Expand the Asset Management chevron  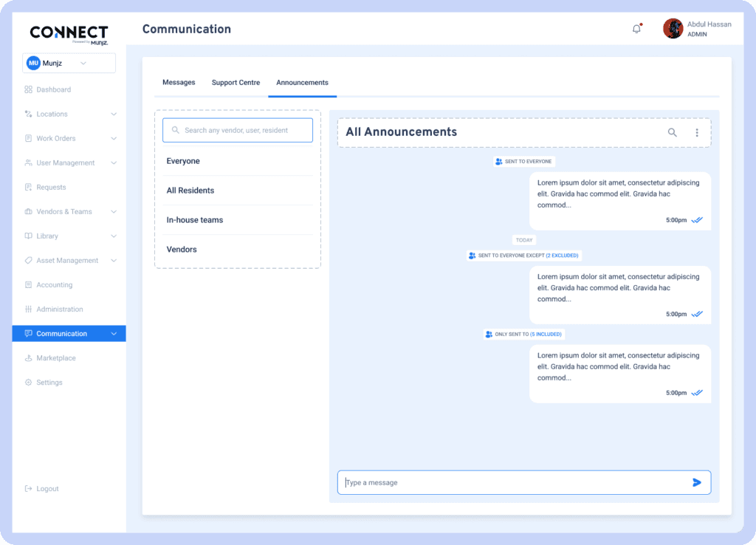(114, 261)
